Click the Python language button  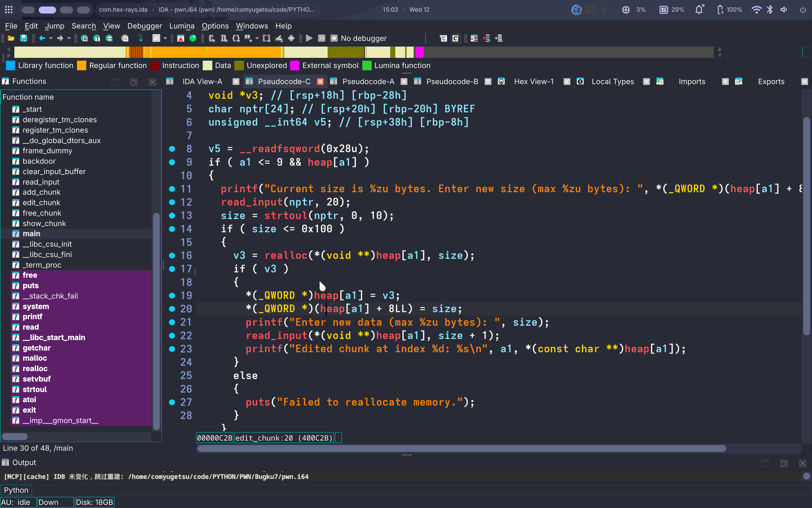16,490
